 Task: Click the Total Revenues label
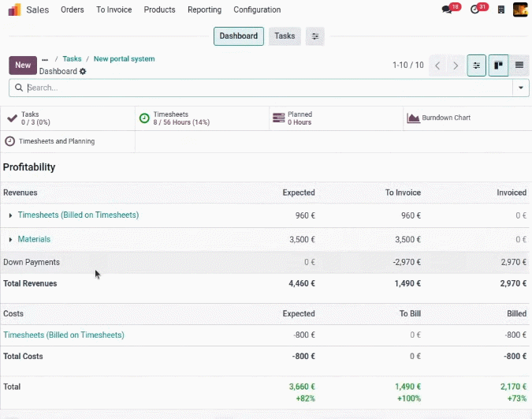pyautogui.click(x=30, y=283)
